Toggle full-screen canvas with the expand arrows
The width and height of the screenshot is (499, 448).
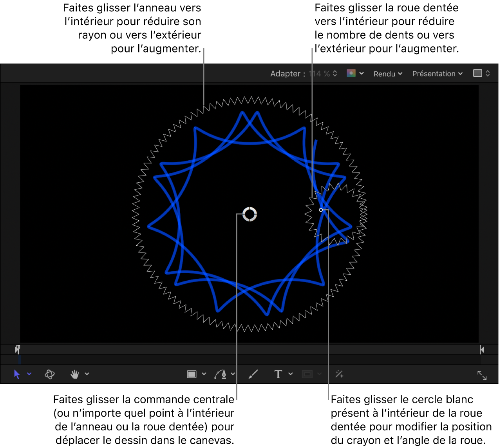pos(482,375)
